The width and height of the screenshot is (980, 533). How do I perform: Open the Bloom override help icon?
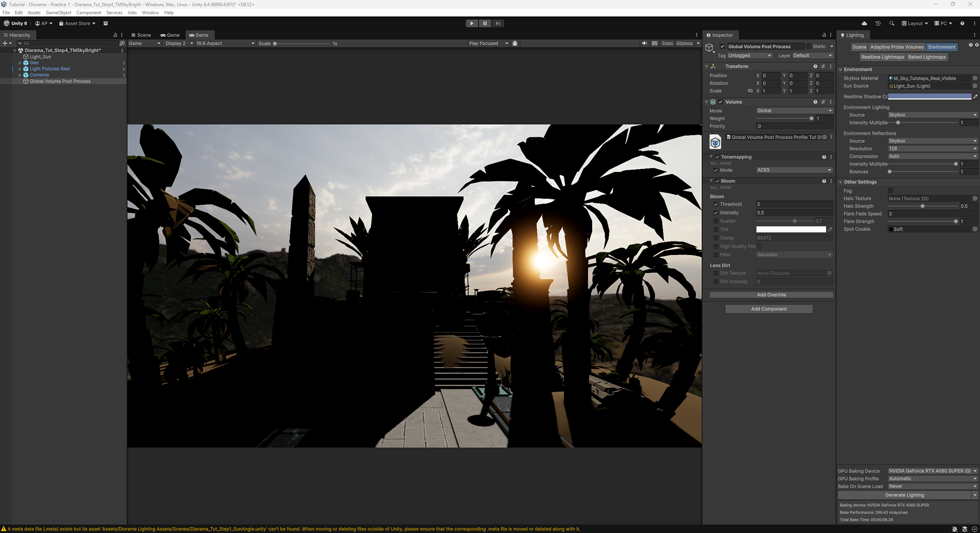tap(824, 181)
